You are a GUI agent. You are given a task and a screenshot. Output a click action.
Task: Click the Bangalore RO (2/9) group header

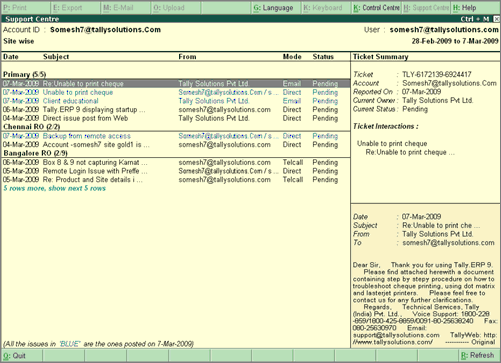[35, 153]
